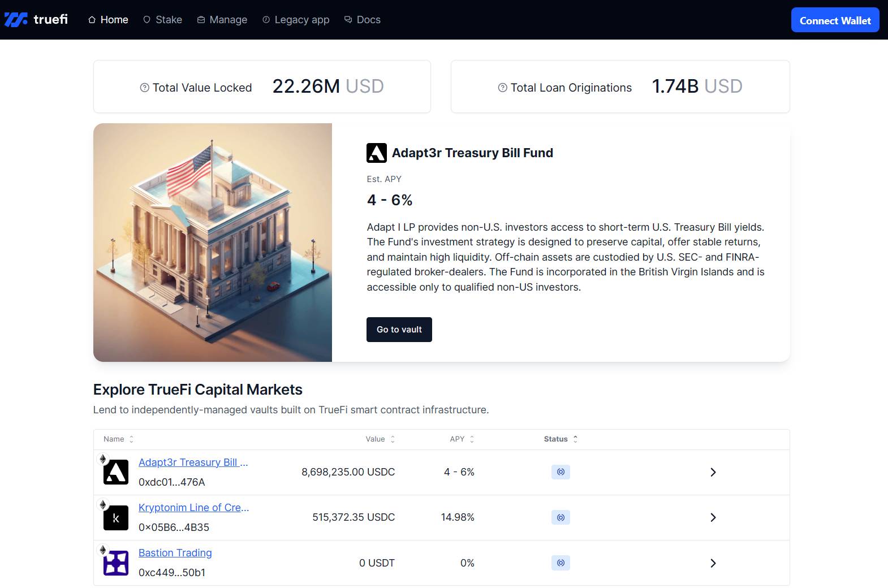Open the Docs nav item

coord(363,20)
